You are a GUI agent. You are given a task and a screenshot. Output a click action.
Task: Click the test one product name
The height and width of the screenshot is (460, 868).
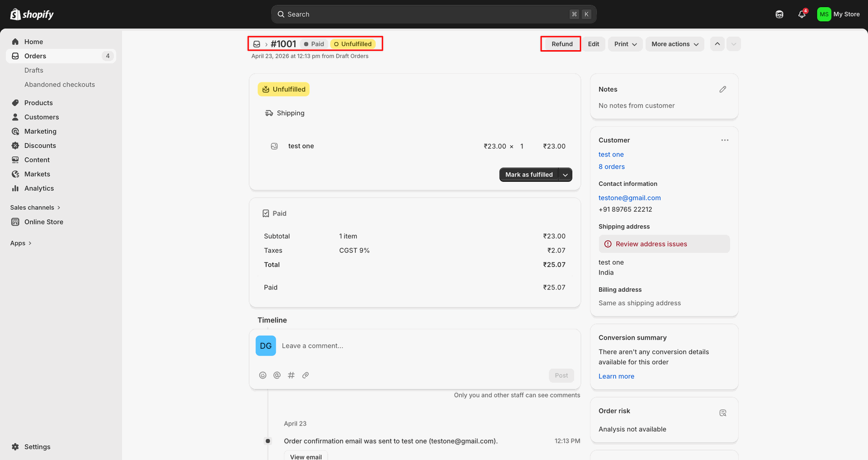(301, 146)
